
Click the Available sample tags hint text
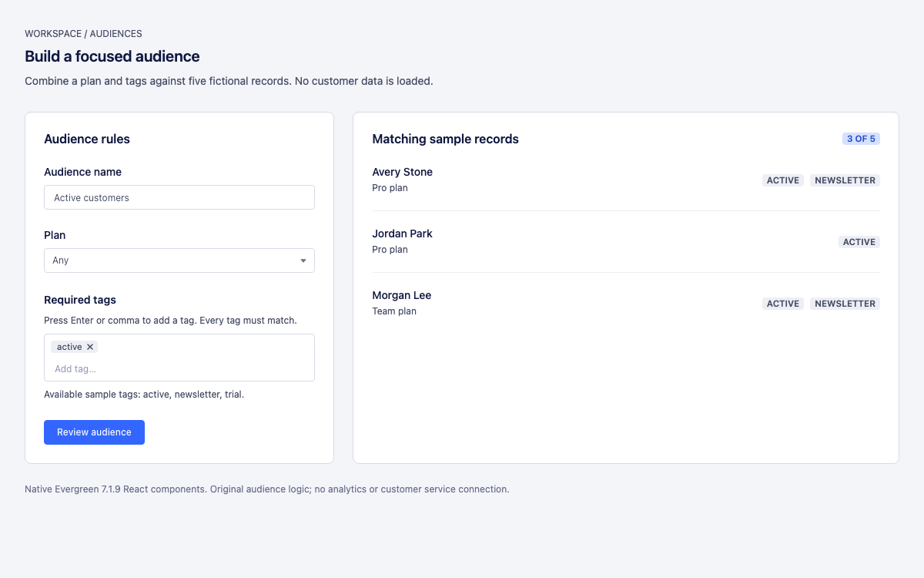click(x=144, y=395)
